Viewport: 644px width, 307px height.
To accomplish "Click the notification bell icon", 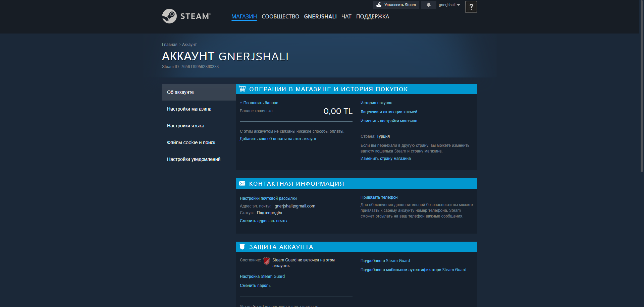I will pyautogui.click(x=428, y=5).
